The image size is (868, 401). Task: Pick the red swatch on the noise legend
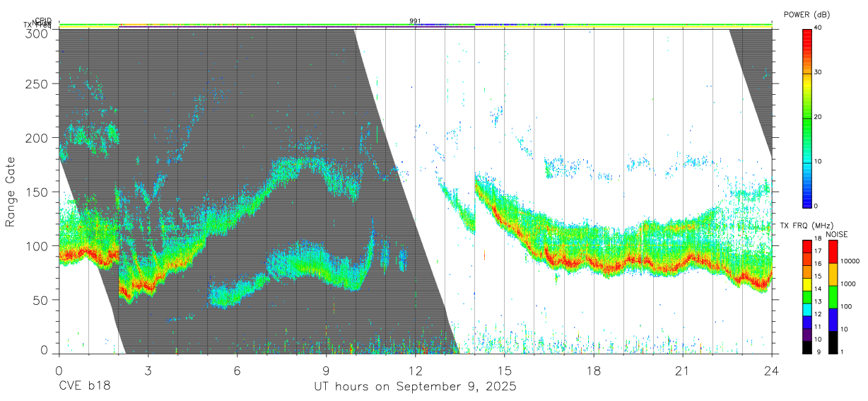pyautogui.click(x=833, y=252)
